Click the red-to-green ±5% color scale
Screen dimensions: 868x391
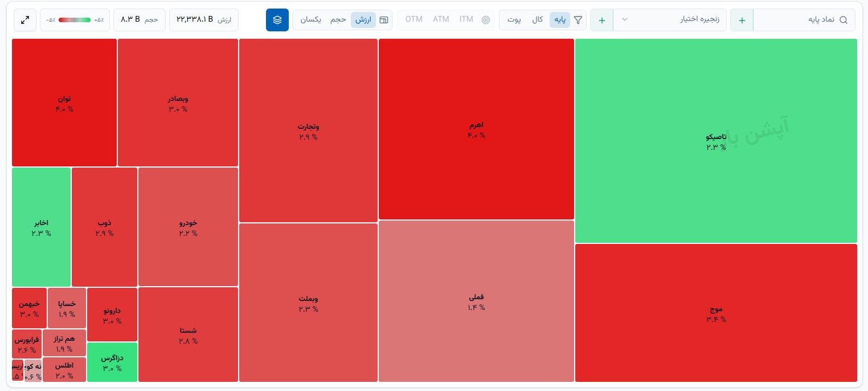coord(74,20)
